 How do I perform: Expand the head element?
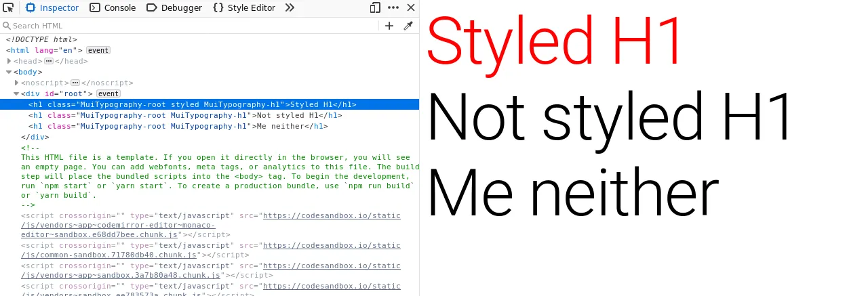pos(9,61)
